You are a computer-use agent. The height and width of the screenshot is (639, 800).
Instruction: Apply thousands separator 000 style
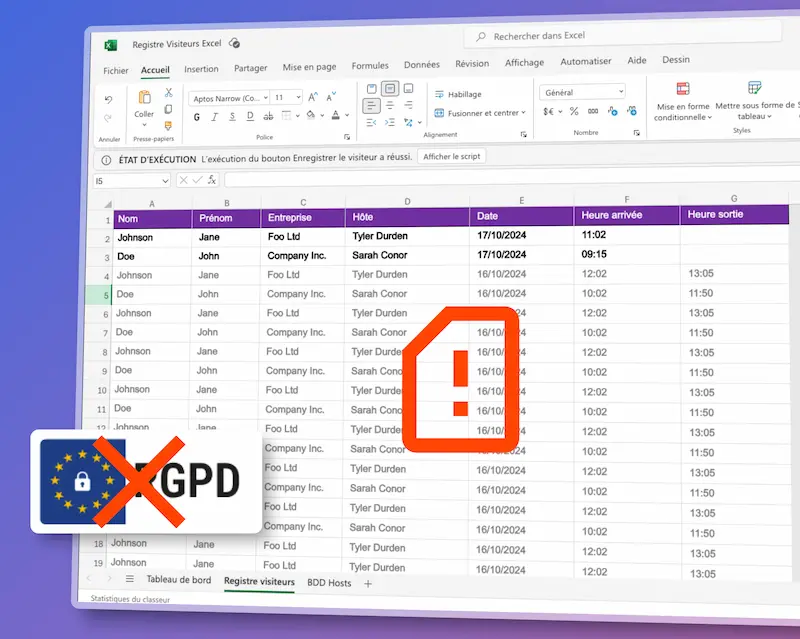[593, 111]
